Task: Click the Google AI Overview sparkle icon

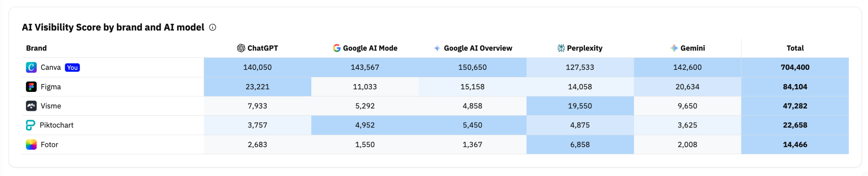Action: tap(437, 48)
